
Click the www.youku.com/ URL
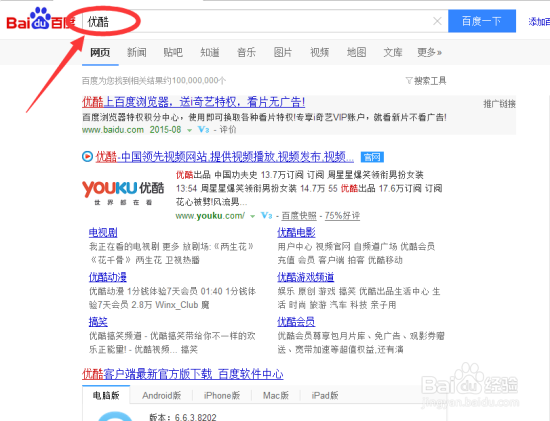(x=210, y=215)
